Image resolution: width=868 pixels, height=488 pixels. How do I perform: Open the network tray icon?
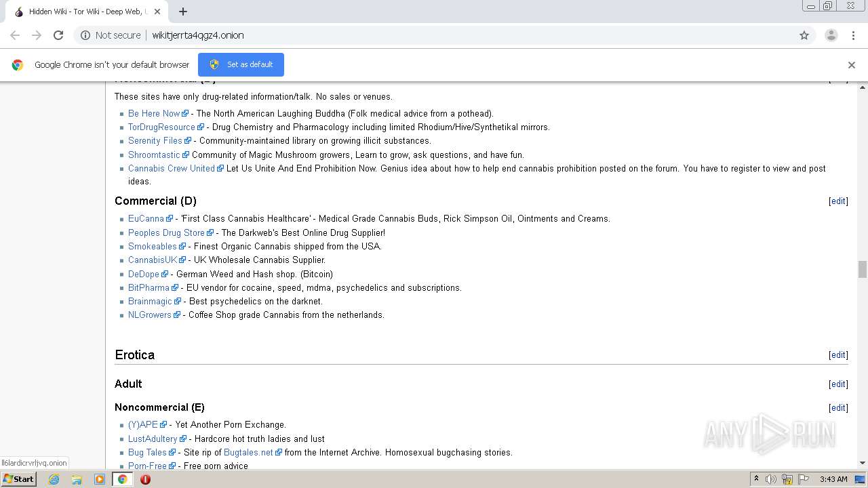point(787,479)
